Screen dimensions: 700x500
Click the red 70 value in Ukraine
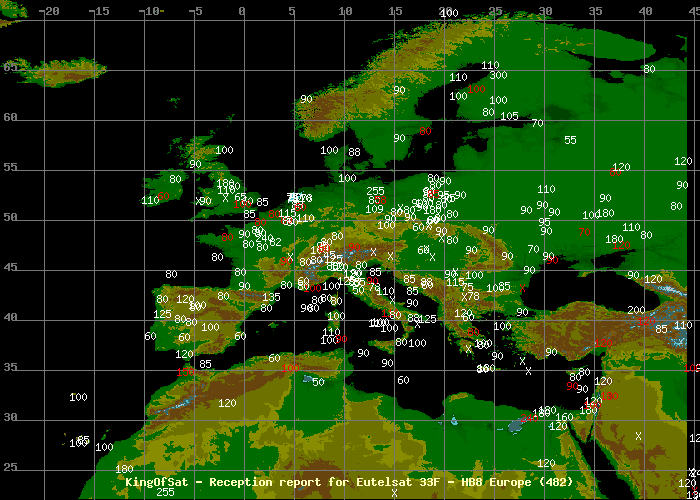tap(584, 232)
